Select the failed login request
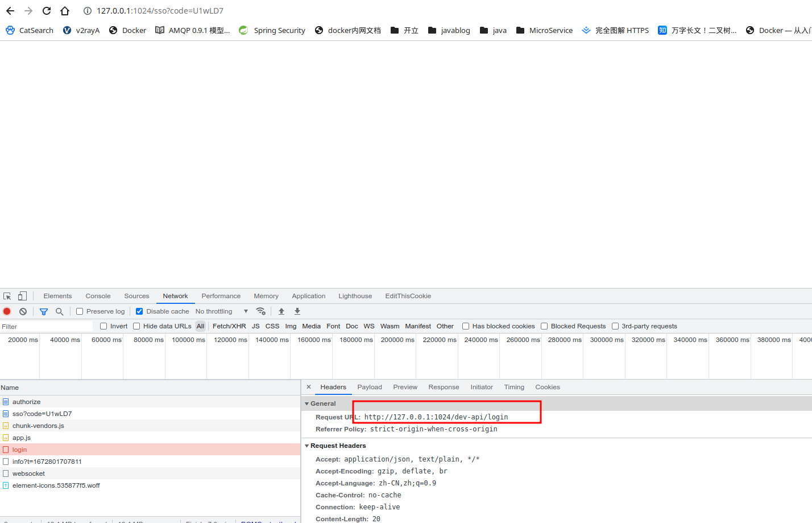 click(x=150, y=450)
